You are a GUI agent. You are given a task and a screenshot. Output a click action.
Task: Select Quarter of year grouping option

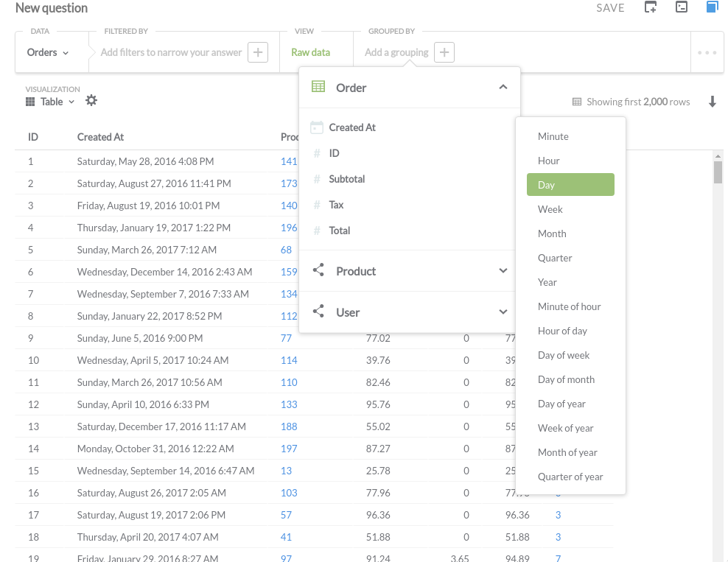(x=570, y=477)
